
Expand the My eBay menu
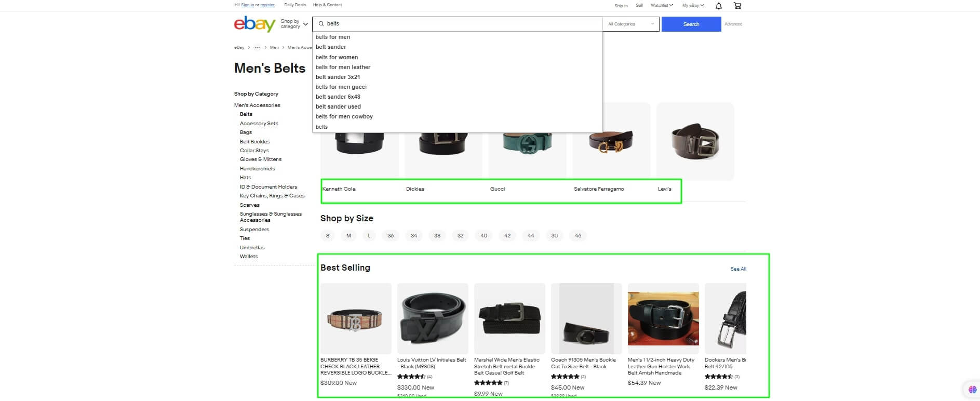point(693,5)
